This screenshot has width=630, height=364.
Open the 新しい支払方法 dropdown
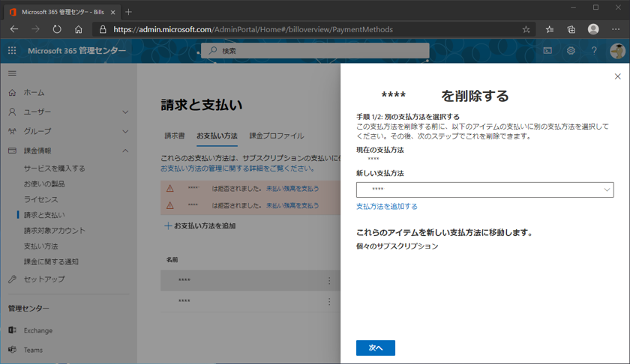pos(484,189)
